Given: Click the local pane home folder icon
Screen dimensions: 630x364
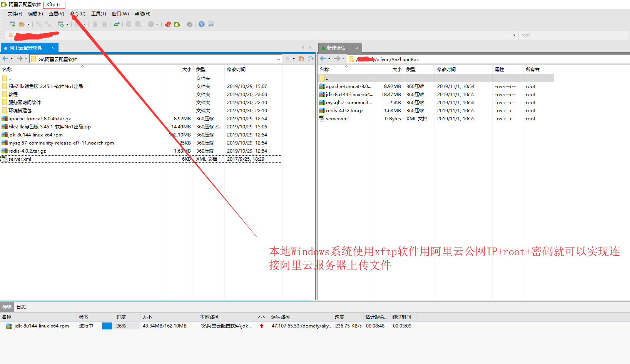Looking at the screenshot, I should pos(301,58).
